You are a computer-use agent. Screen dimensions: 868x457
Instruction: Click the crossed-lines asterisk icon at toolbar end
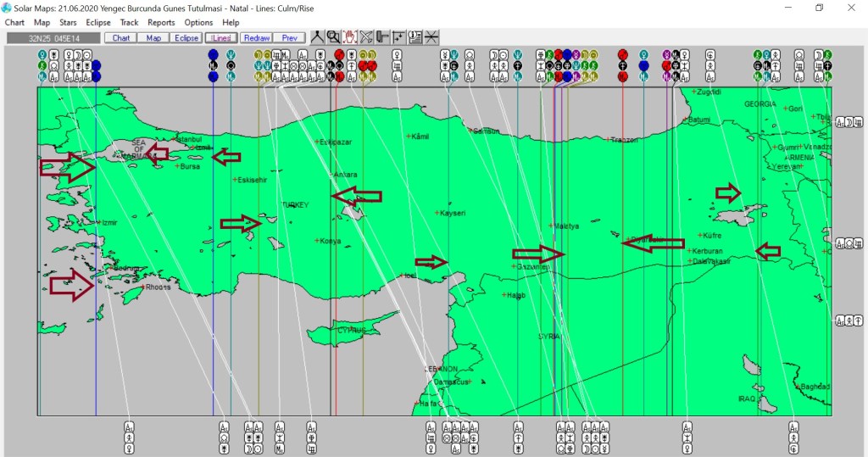(431, 37)
